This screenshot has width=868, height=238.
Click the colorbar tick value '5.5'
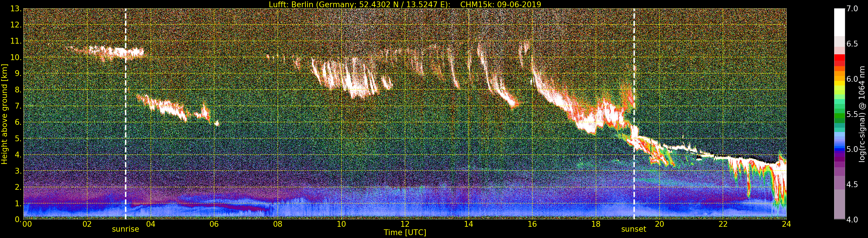(852, 114)
